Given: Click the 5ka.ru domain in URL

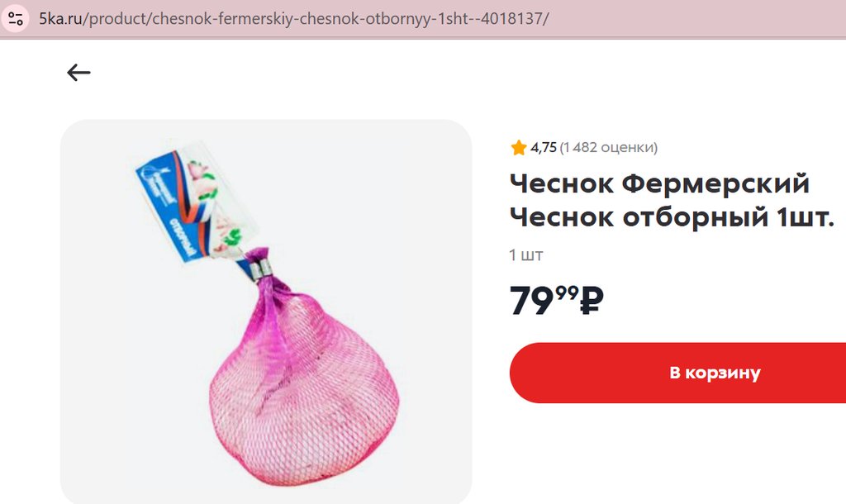Looking at the screenshot, I should (x=60, y=19).
